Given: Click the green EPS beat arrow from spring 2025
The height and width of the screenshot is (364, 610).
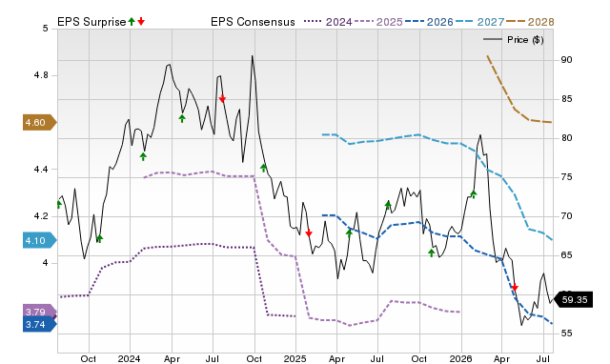Looking at the screenshot, I should click(350, 233).
